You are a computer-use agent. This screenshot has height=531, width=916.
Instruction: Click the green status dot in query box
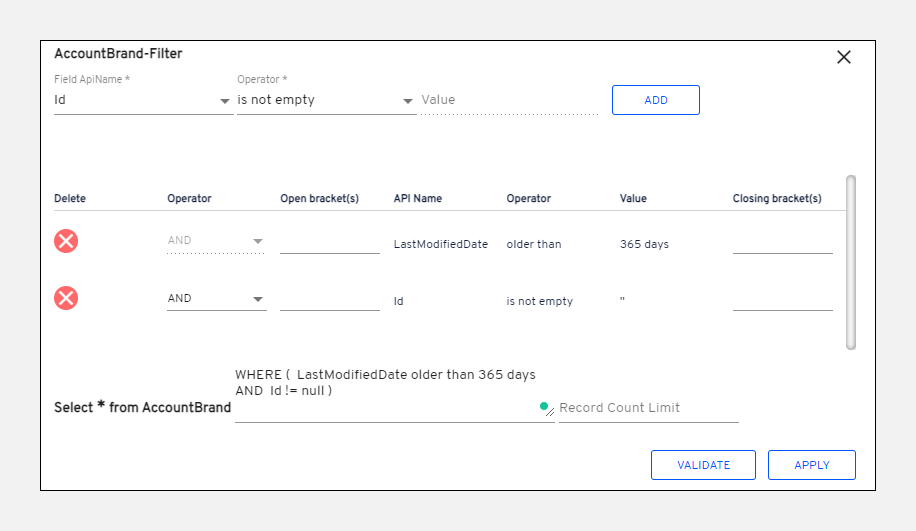pyautogui.click(x=544, y=406)
